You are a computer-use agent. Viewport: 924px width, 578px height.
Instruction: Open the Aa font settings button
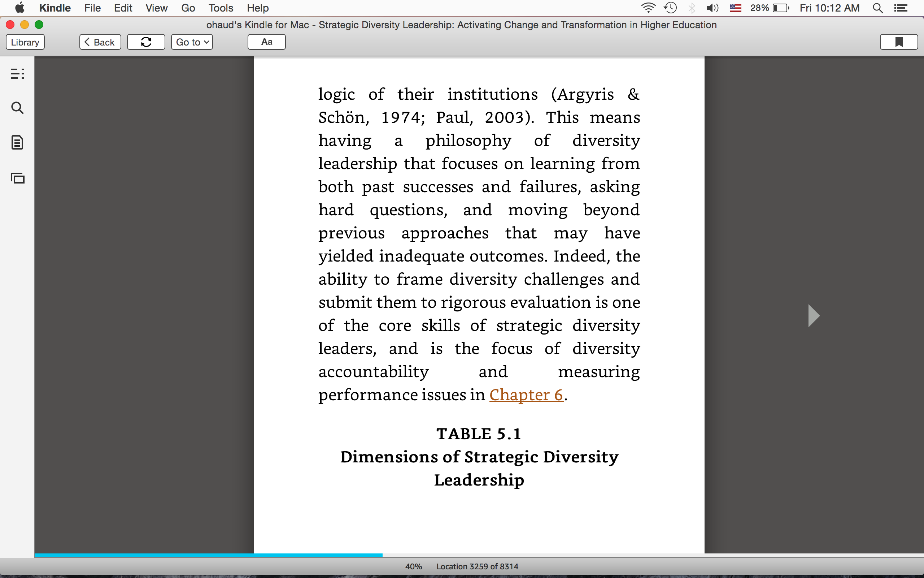click(266, 42)
